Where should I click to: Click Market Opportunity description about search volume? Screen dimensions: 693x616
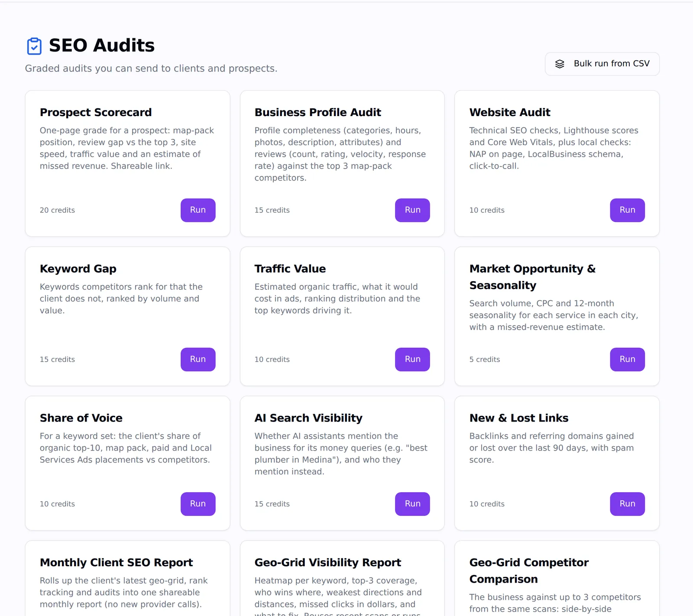tap(554, 315)
